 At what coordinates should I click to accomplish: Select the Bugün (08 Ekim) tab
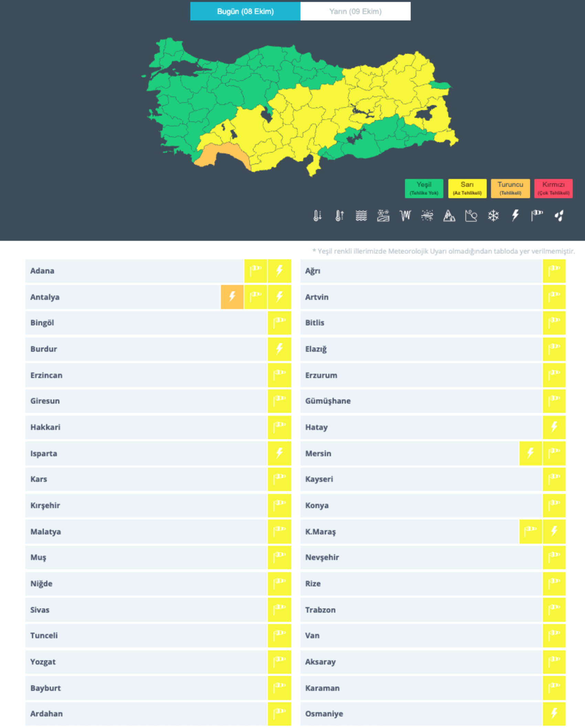pos(245,11)
